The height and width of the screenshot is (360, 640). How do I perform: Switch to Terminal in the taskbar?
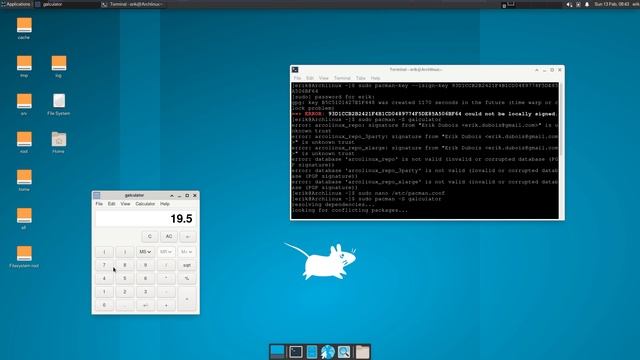pyautogui.click(x=133, y=4)
